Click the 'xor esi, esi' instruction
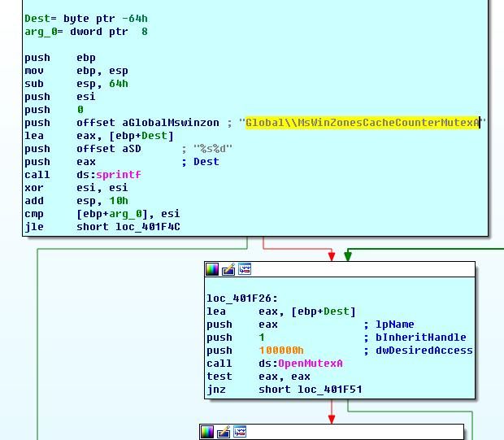This screenshot has width=504, height=440. tap(76, 188)
